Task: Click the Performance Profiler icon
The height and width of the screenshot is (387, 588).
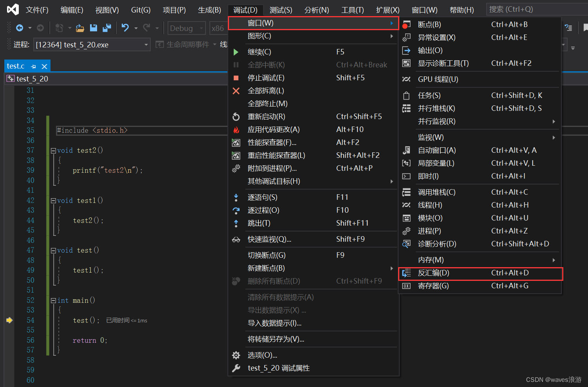Action: coord(236,143)
